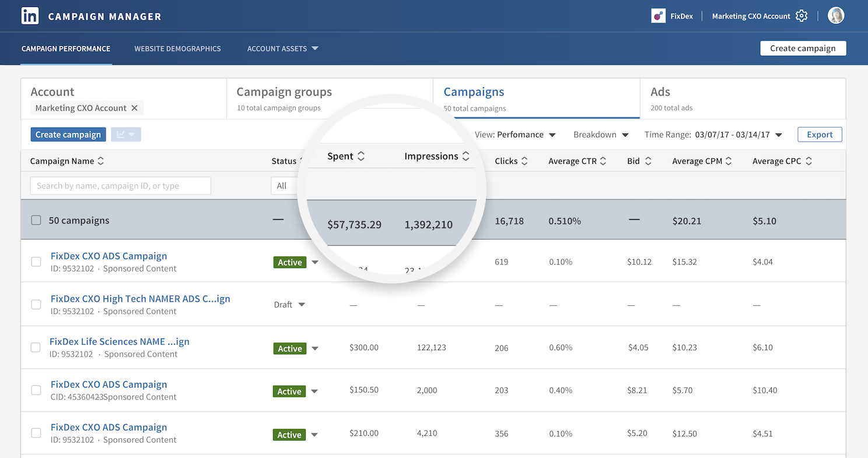Export the campaign data
868x458 pixels.
820,135
